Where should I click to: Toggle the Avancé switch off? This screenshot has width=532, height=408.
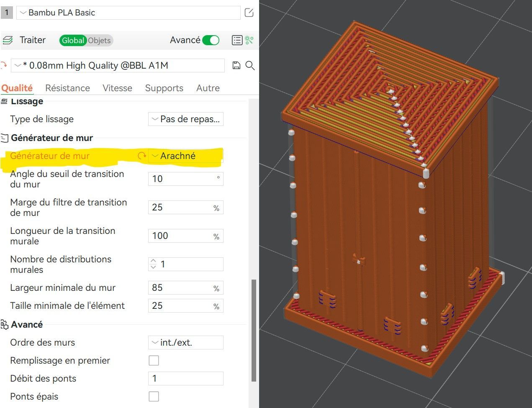[211, 40]
